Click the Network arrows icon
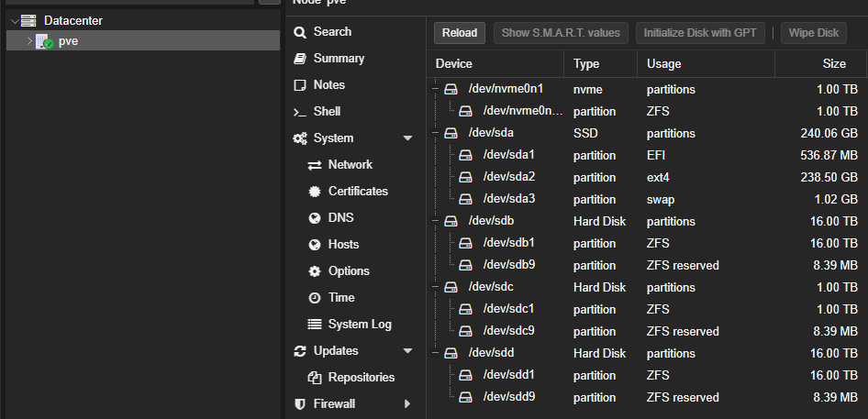The image size is (868, 419). pos(315,165)
